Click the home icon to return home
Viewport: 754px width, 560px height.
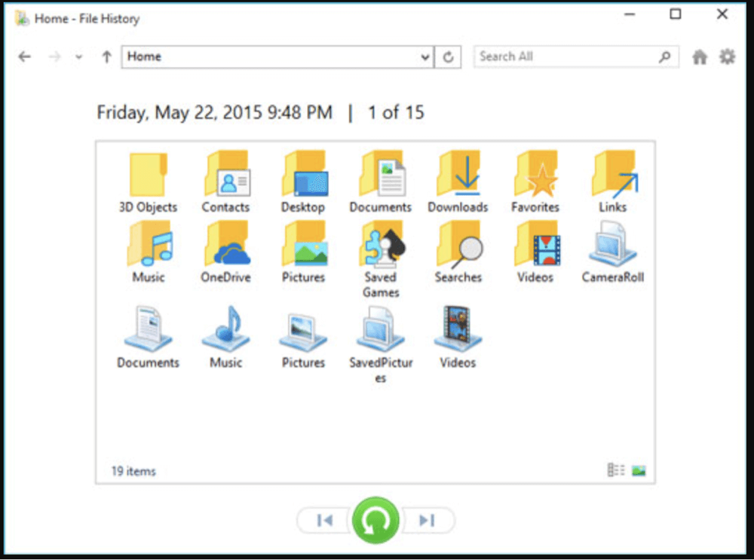pyautogui.click(x=699, y=56)
